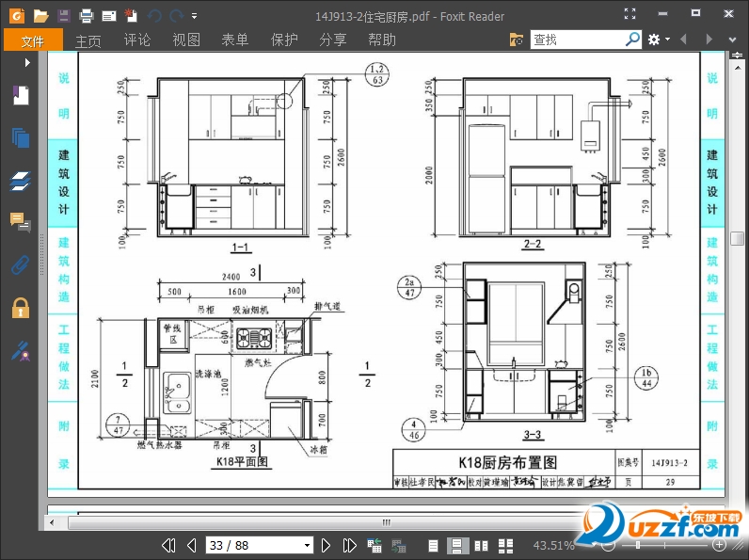Create new PDF from blank icon
This screenshot has height=560, width=749.
pos(131,16)
